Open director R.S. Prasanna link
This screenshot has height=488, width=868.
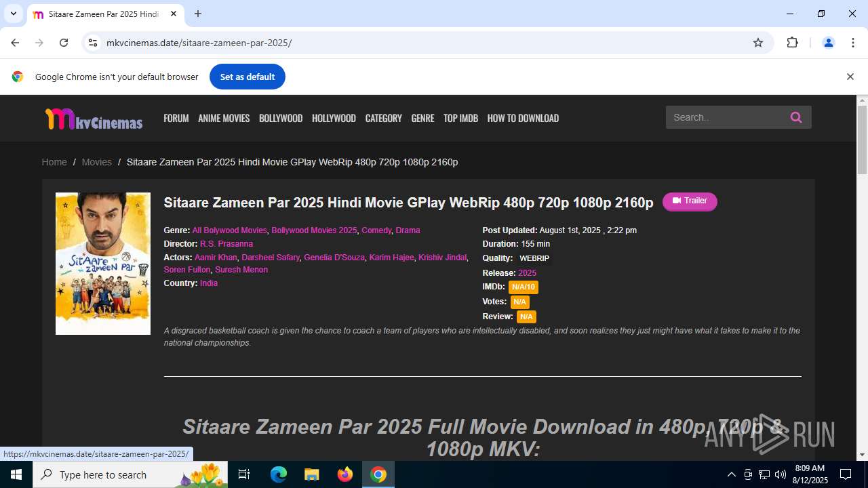tap(226, 244)
